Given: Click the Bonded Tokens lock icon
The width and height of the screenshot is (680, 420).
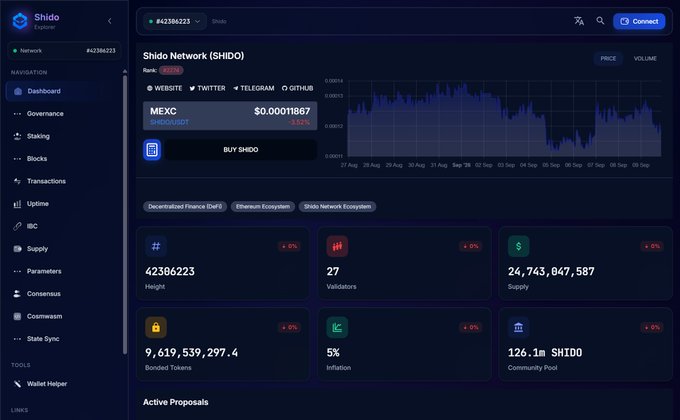Looking at the screenshot, I should tap(156, 328).
